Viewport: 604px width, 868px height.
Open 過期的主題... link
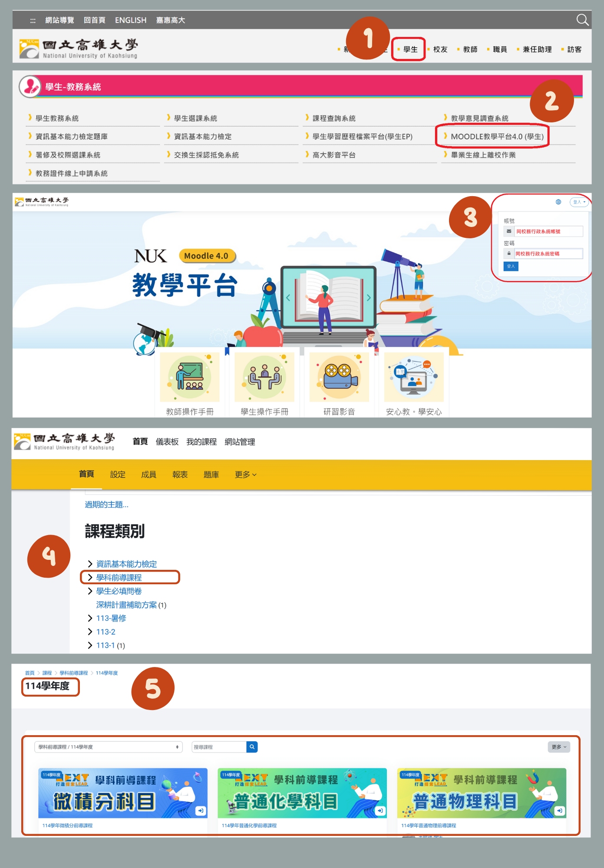[106, 504]
